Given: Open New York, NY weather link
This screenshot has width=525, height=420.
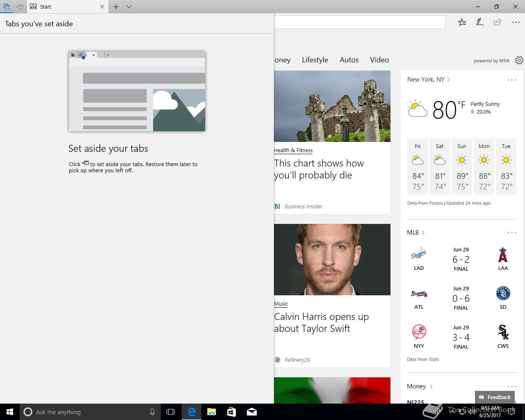Looking at the screenshot, I should coord(429,80).
